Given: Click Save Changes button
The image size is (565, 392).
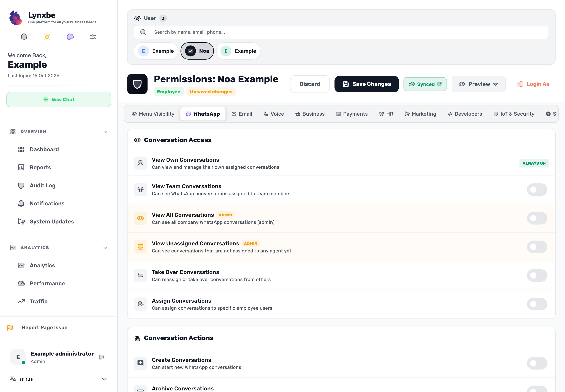Looking at the screenshot, I should (x=366, y=84).
